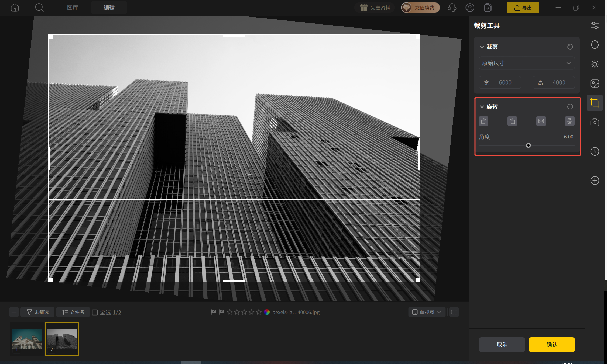607x364 pixels.
Task: Reset the 裁剪 section settings
Action: [570, 47]
